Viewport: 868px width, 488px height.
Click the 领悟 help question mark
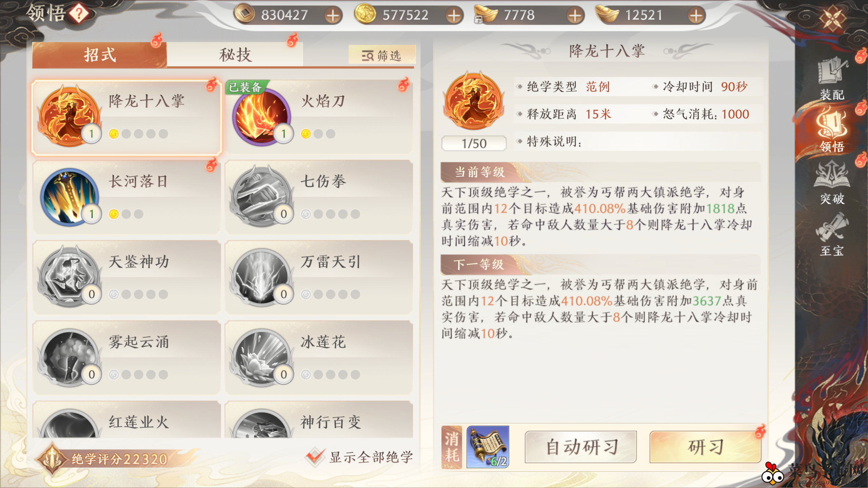tap(79, 14)
